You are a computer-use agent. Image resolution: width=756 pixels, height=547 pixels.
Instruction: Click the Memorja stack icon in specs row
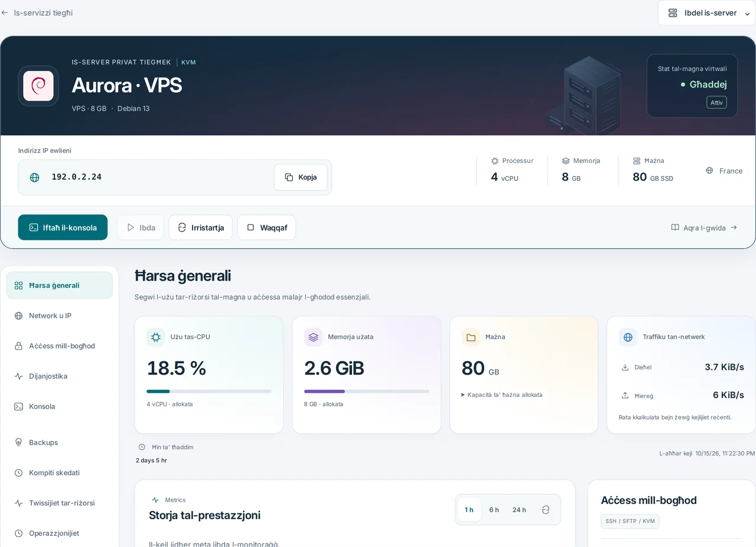coord(566,161)
